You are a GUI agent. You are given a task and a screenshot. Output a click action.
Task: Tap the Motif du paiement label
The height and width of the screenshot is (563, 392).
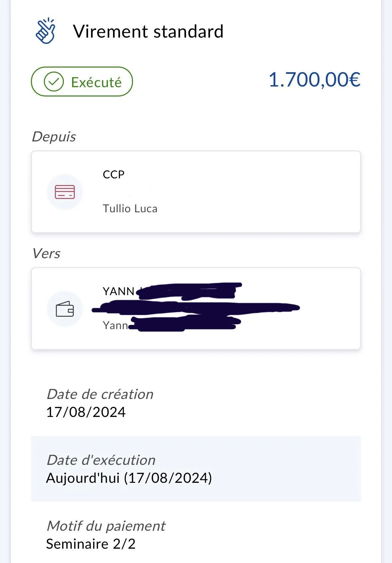coord(106,526)
